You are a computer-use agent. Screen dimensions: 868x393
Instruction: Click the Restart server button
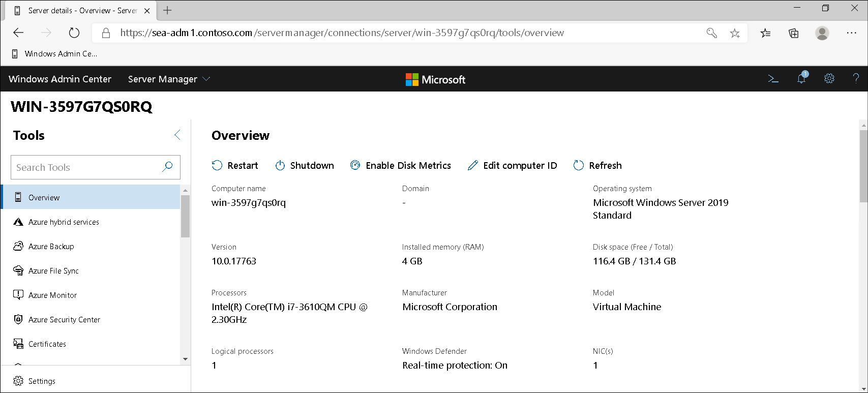pyautogui.click(x=235, y=165)
